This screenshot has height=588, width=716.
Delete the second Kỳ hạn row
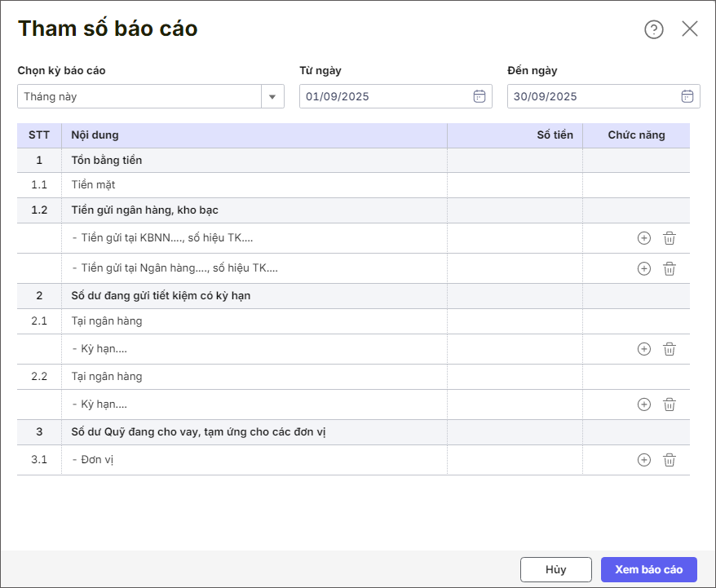point(670,405)
